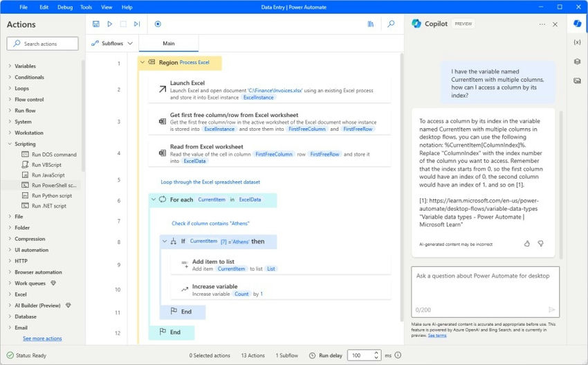Collapse the Region Process Excel block
Screen dimensions: 588x365
point(142,62)
